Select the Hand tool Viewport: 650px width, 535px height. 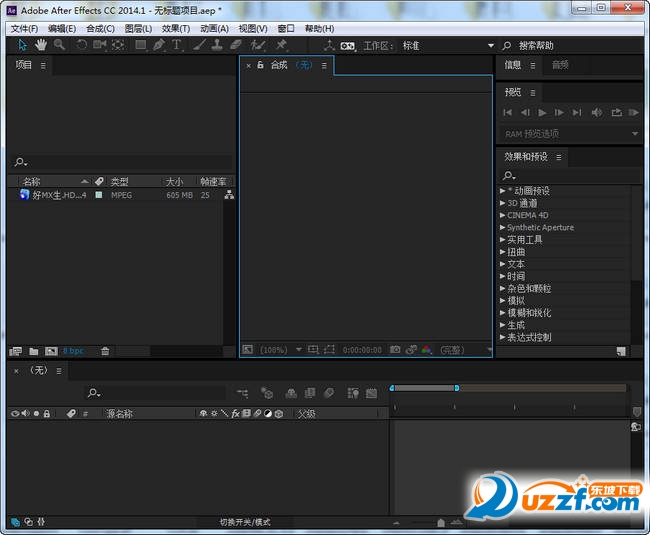[x=41, y=45]
